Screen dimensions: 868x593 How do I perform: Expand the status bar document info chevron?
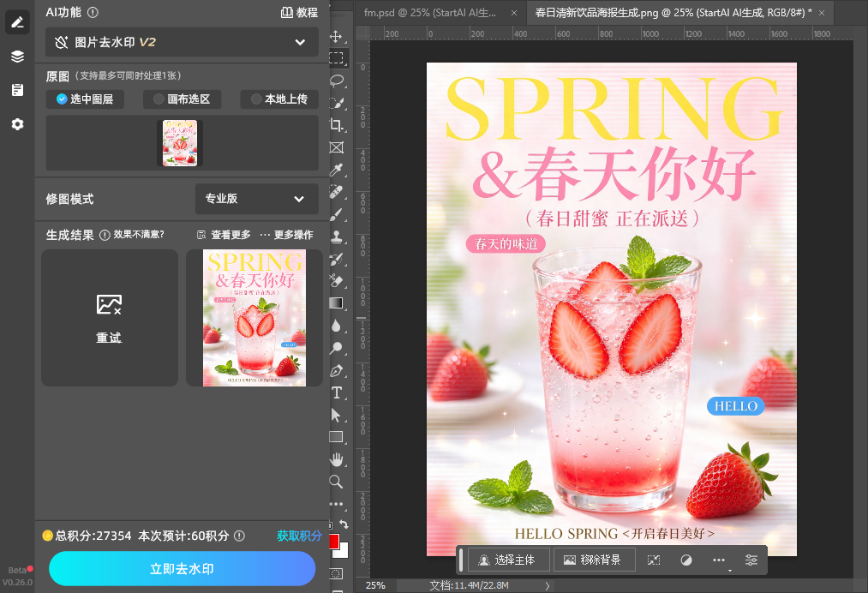click(x=547, y=585)
